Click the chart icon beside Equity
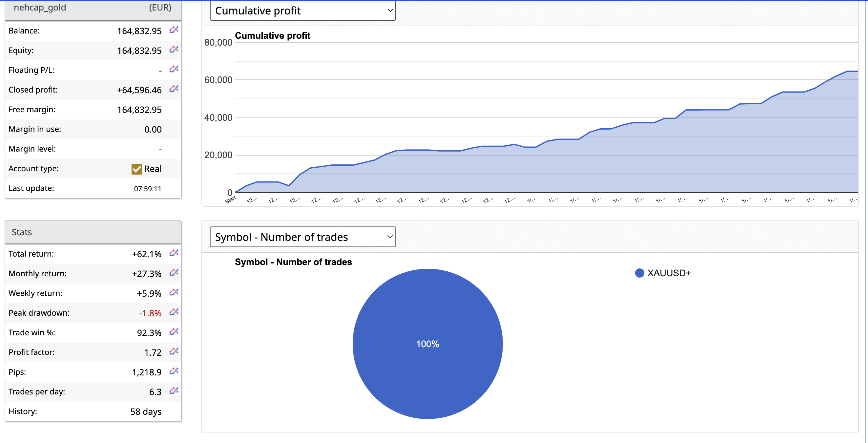The height and width of the screenshot is (443, 868). pyautogui.click(x=174, y=50)
